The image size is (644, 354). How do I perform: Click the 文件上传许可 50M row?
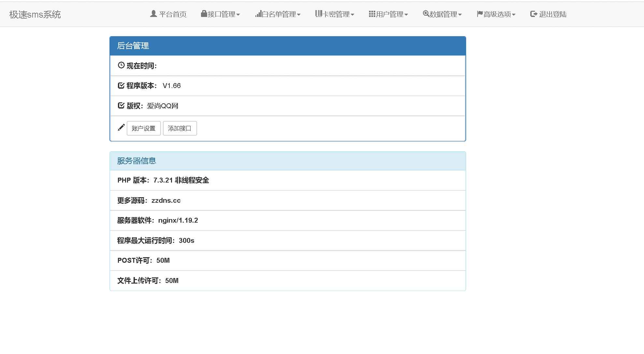(288, 281)
